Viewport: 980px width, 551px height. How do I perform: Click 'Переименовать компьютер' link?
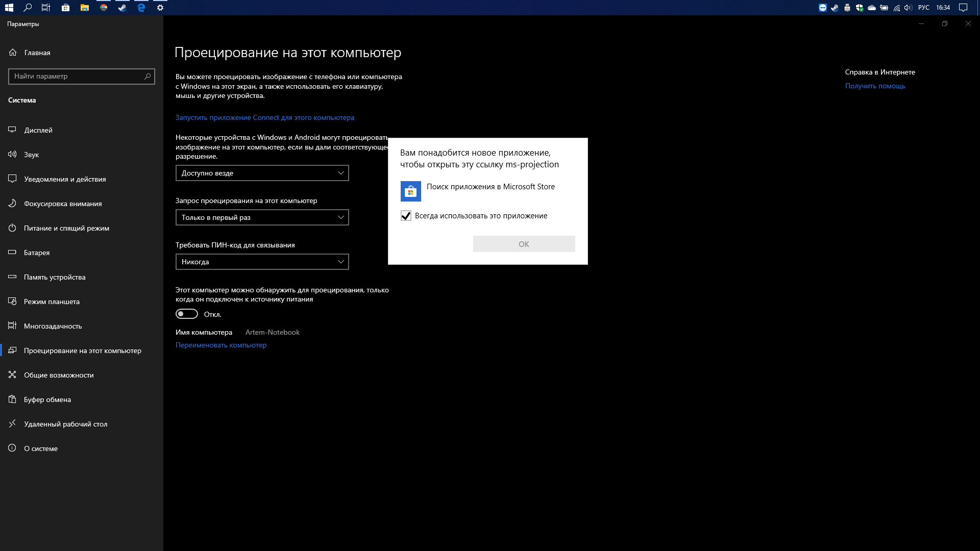click(221, 344)
